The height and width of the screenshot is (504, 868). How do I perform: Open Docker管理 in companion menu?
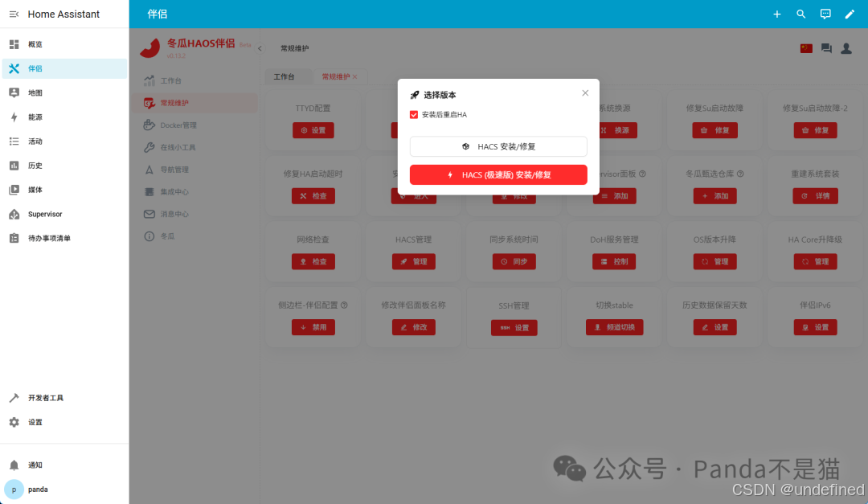point(194,125)
